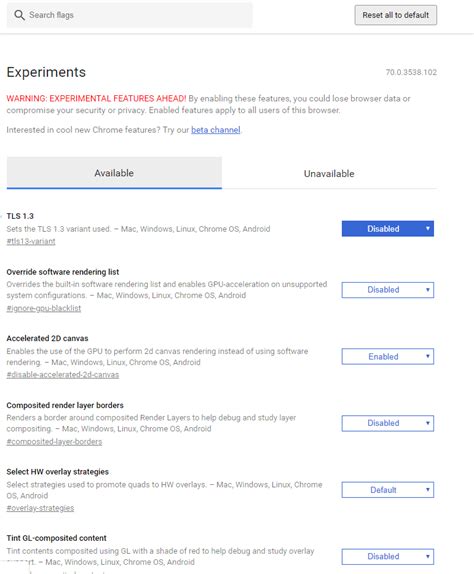474x574 pixels.
Task: Click the TLS 1.3 flag title
Action: pyautogui.click(x=20, y=216)
